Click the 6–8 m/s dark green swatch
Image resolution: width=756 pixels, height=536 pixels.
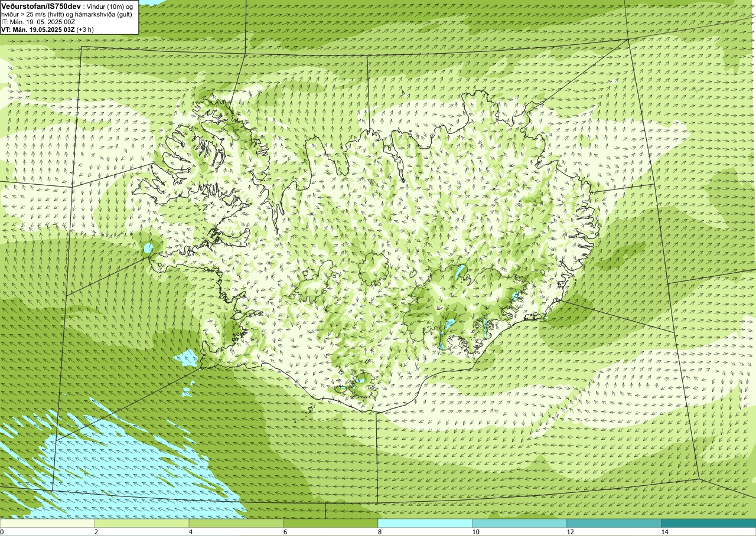[331, 523]
